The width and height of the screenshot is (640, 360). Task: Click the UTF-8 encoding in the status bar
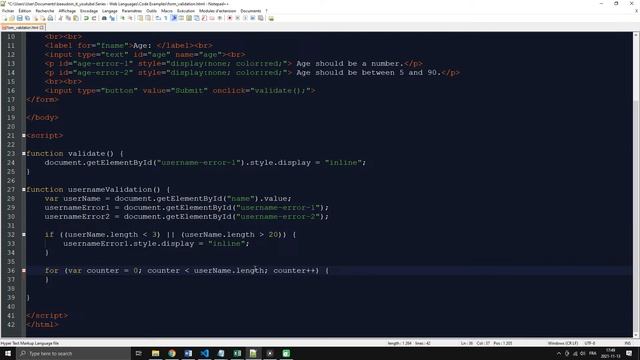coord(590,343)
